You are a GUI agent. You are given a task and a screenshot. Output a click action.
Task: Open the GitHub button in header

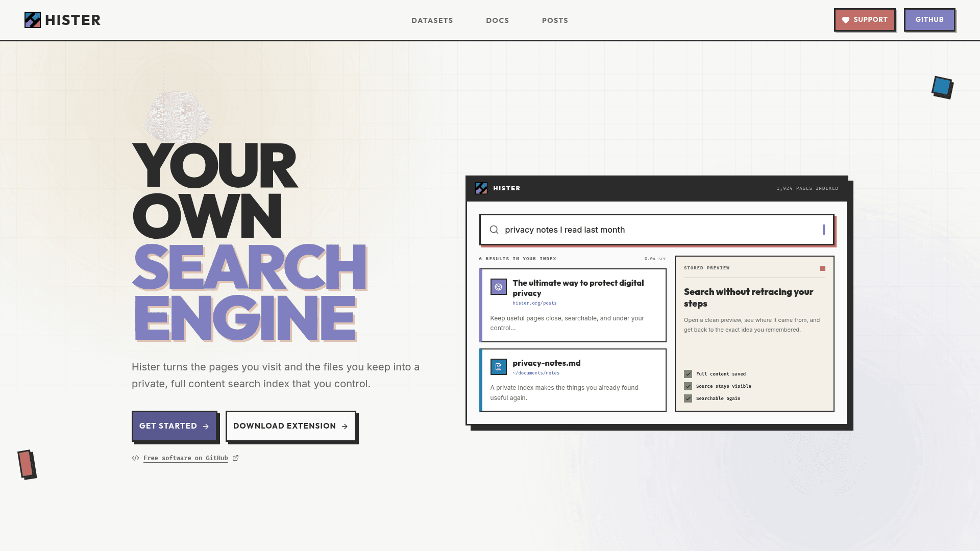pyautogui.click(x=929, y=20)
